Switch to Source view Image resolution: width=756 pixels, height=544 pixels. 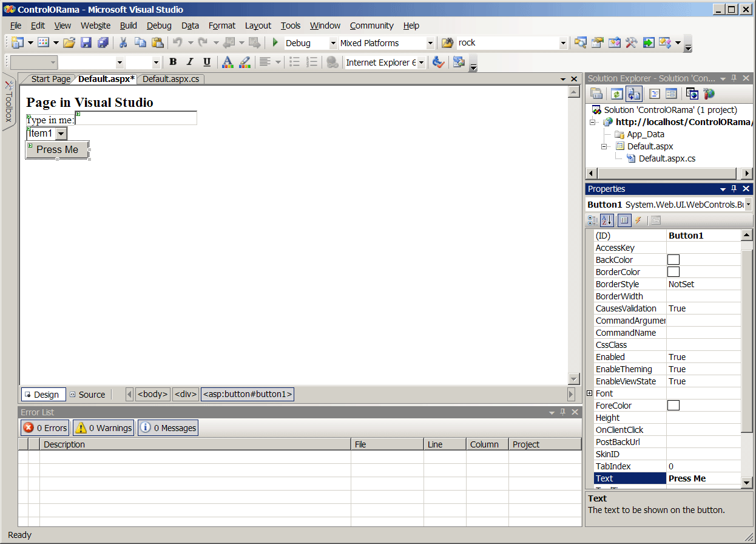click(x=87, y=395)
